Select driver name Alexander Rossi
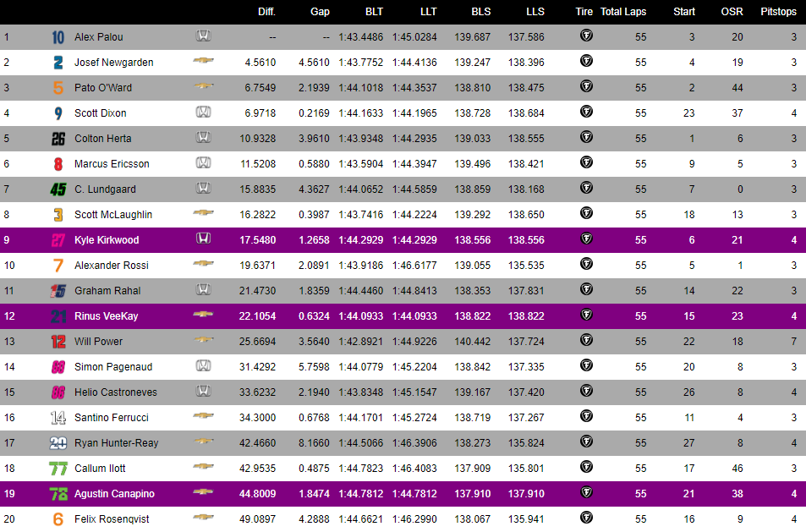 pos(111,266)
